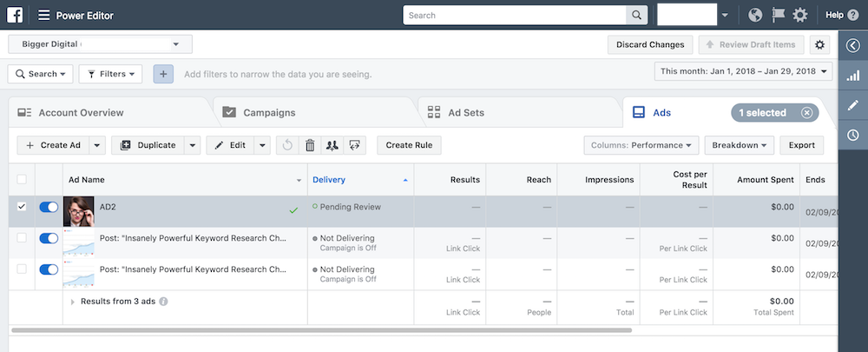Click the split audiences people icon
The width and height of the screenshot is (868, 352).
(332, 145)
